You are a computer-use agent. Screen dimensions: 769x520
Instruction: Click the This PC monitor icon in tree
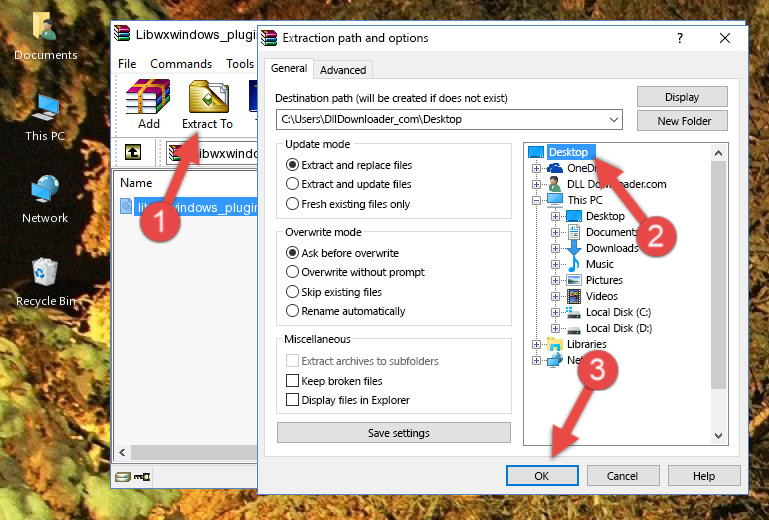[x=555, y=200]
